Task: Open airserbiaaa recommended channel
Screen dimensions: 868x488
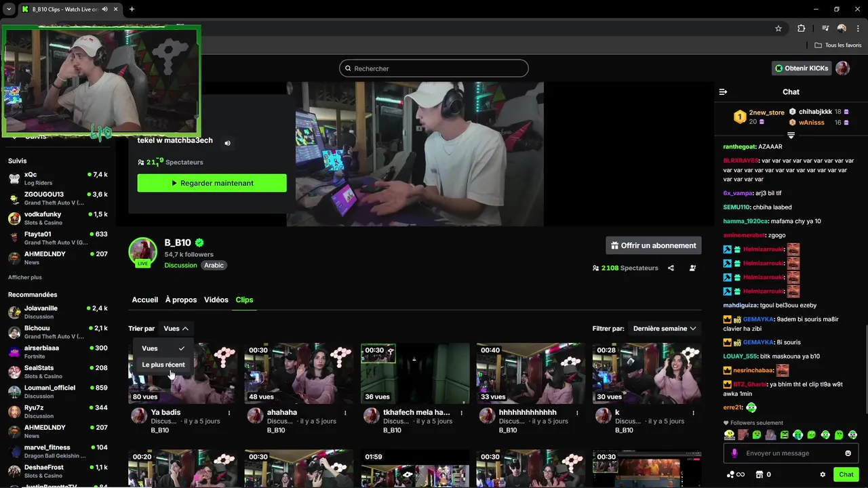Action: (x=58, y=352)
